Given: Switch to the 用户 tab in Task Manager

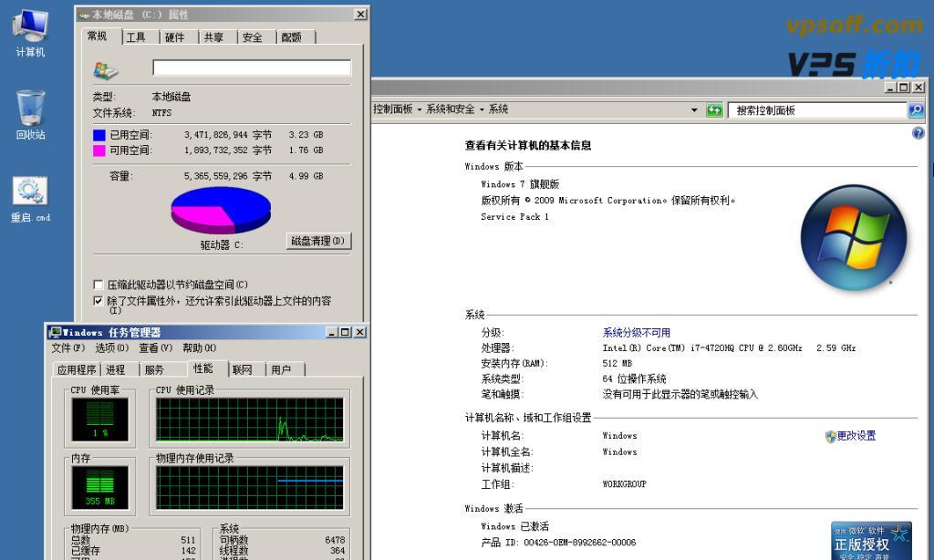Looking at the screenshot, I should click(281, 370).
